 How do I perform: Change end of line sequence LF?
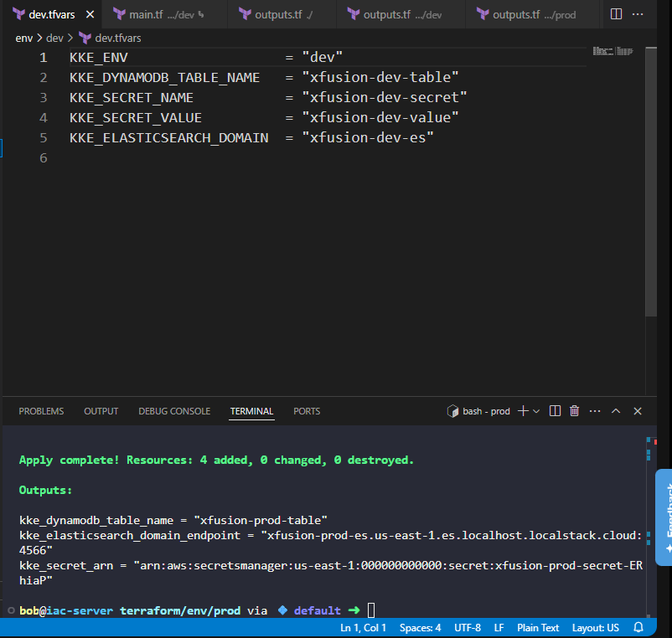point(499,628)
